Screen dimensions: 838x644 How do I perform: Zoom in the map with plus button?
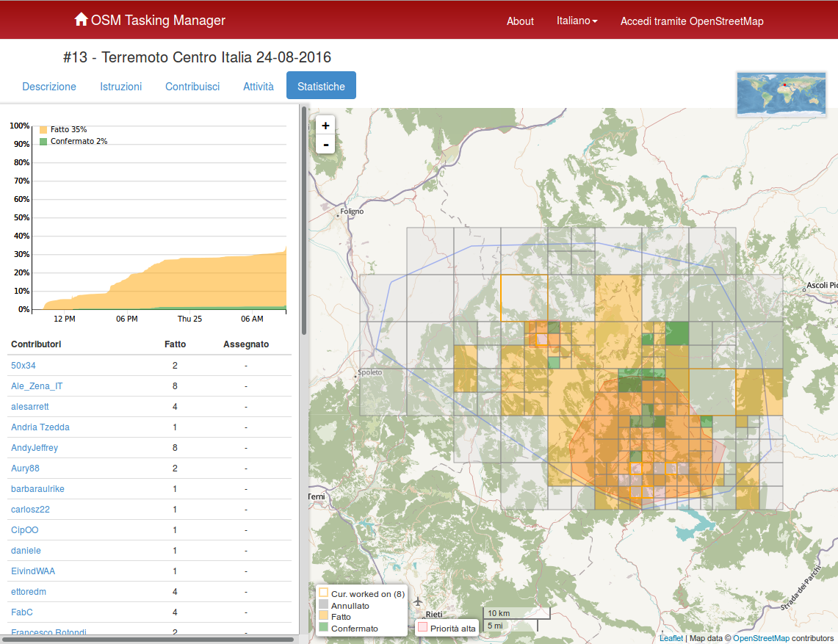pyautogui.click(x=325, y=125)
